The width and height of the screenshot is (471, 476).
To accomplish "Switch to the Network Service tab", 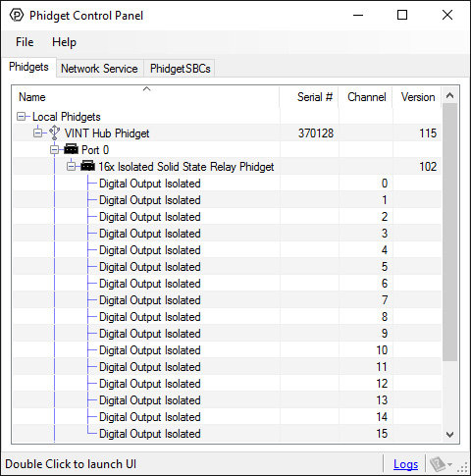I will point(99,69).
